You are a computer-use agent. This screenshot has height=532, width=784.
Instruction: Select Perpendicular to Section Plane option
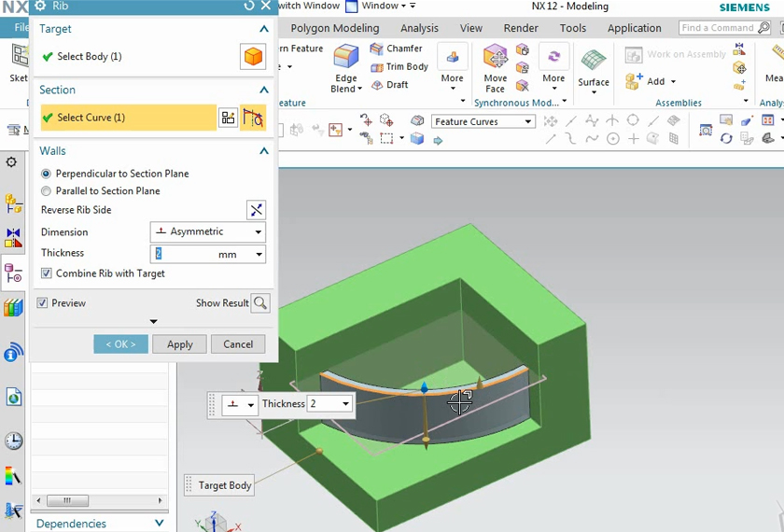pyautogui.click(x=47, y=174)
